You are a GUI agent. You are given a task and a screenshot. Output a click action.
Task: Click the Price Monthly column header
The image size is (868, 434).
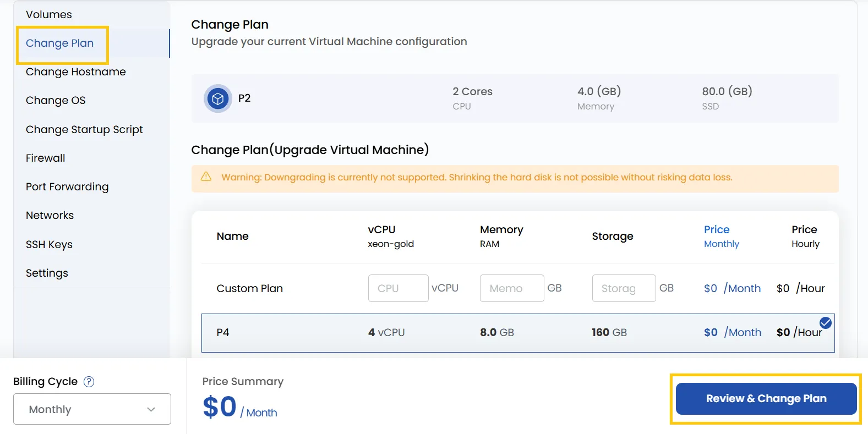[x=722, y=236]
